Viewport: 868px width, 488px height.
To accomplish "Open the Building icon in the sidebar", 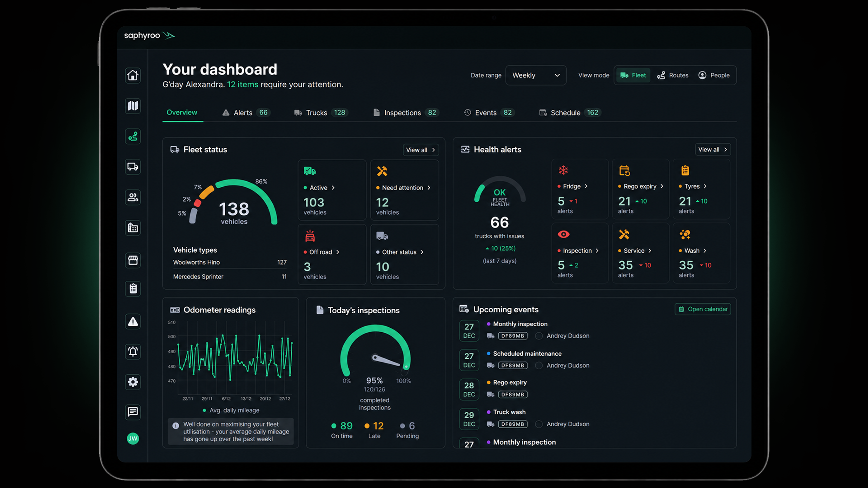I will point(133,228).
